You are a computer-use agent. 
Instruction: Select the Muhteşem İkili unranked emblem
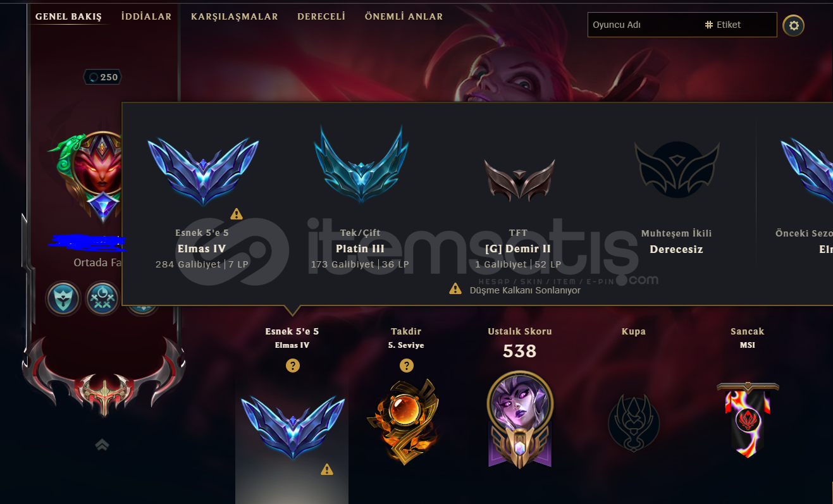point(677,170)
